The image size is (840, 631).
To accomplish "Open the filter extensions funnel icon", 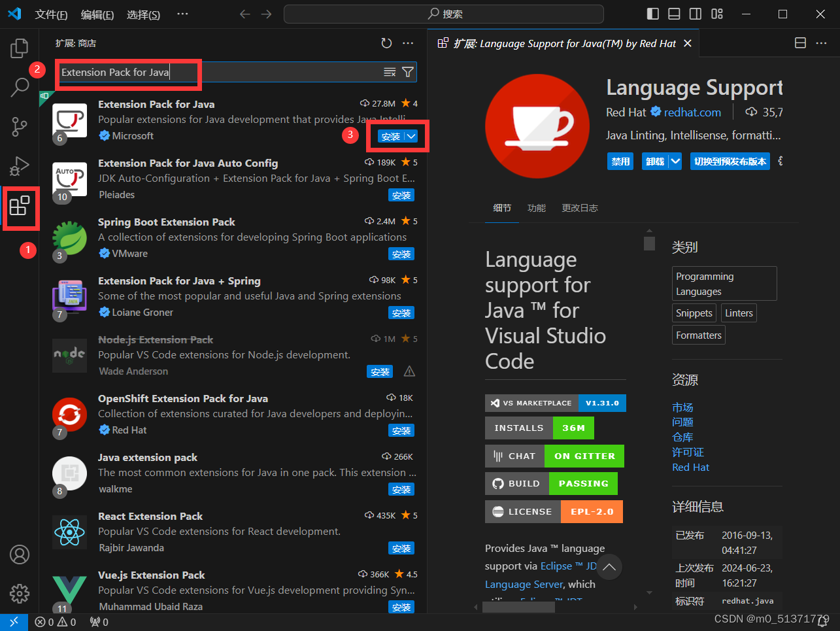I will (408, 72).
